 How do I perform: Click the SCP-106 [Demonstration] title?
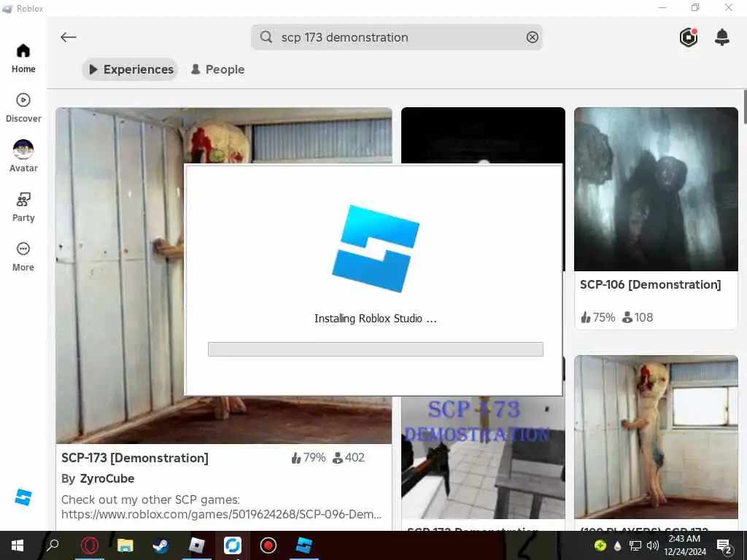pyautogui.click(x=650, y=285)
